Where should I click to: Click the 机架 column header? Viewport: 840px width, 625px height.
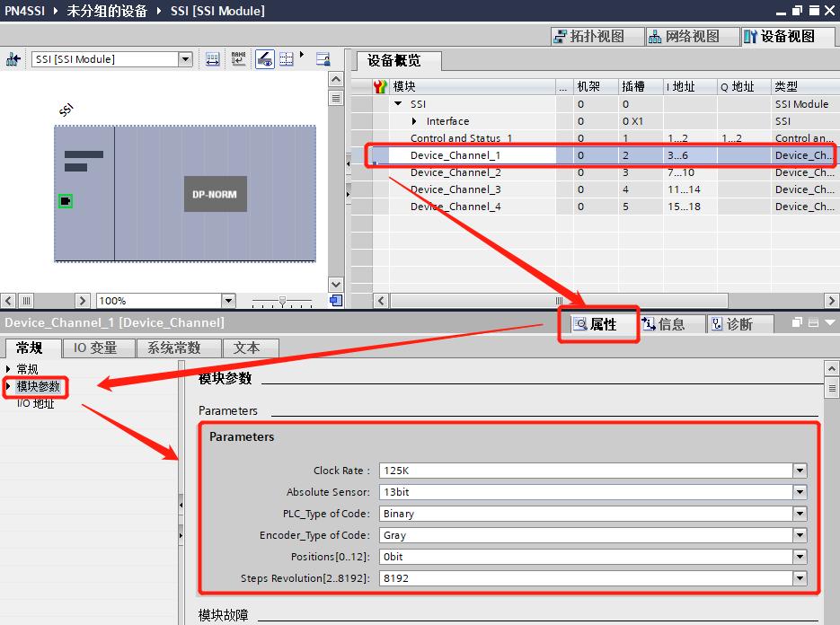point(595,86)
